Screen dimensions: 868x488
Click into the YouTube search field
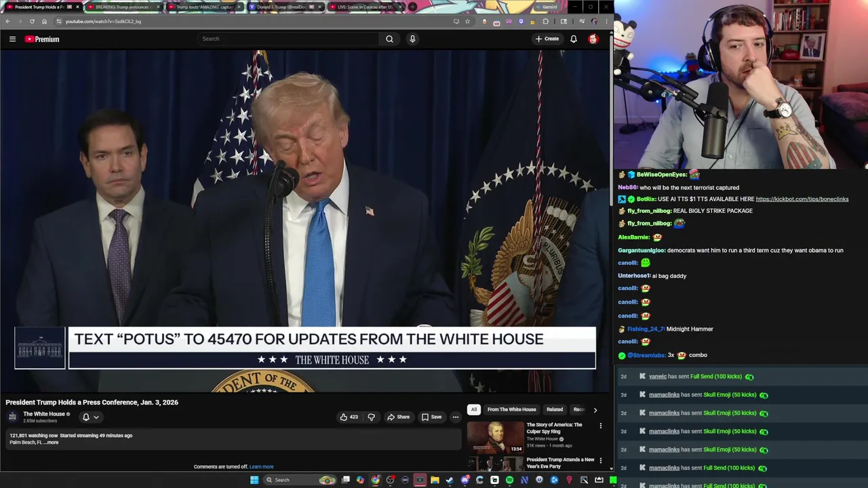[x=288, y=39]
